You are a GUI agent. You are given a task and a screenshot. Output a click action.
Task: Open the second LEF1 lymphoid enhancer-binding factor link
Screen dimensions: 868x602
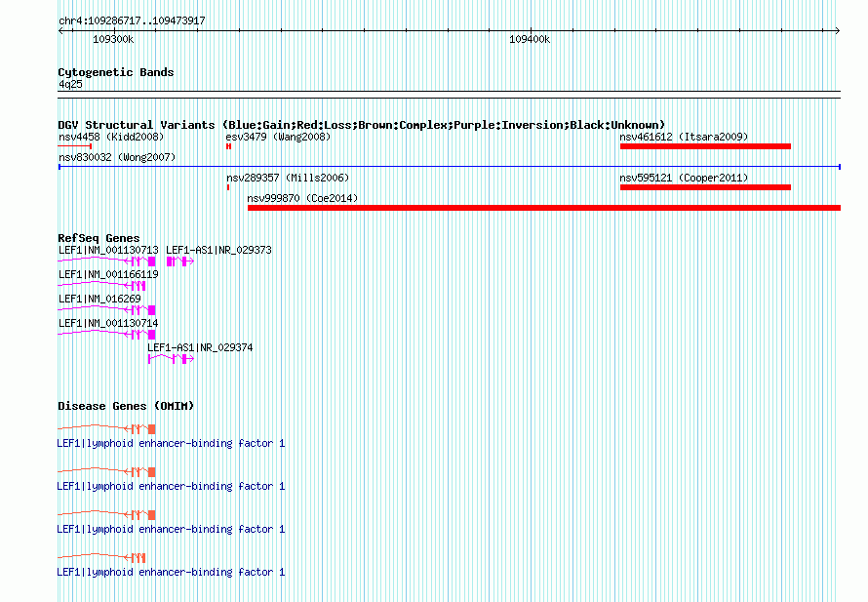click(171, 486)
